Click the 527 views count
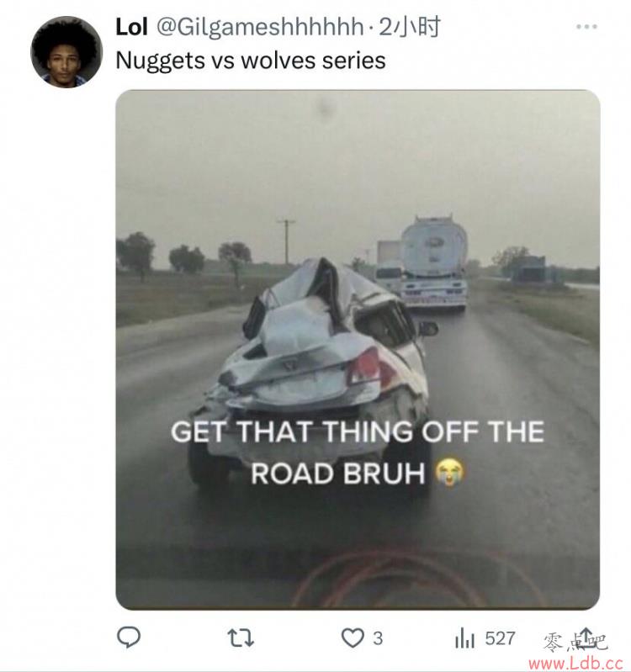The image size is (631, 672). tap(500, 638)
